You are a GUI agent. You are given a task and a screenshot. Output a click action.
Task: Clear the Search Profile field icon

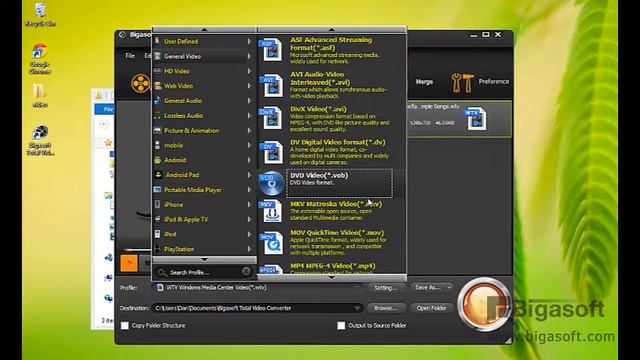(x=246, y=271)
